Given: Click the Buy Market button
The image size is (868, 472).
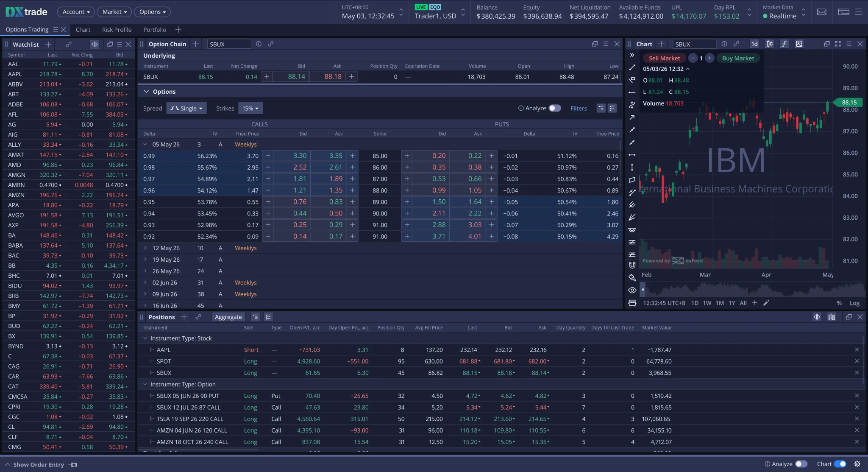Looking at the screenshot, I should tap(738, 58).
